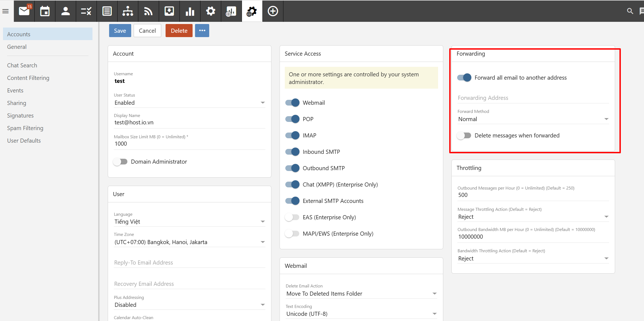Open the Reports bar chart icon
The width and height of the screenshot is (644, 321).
point(190,11)
